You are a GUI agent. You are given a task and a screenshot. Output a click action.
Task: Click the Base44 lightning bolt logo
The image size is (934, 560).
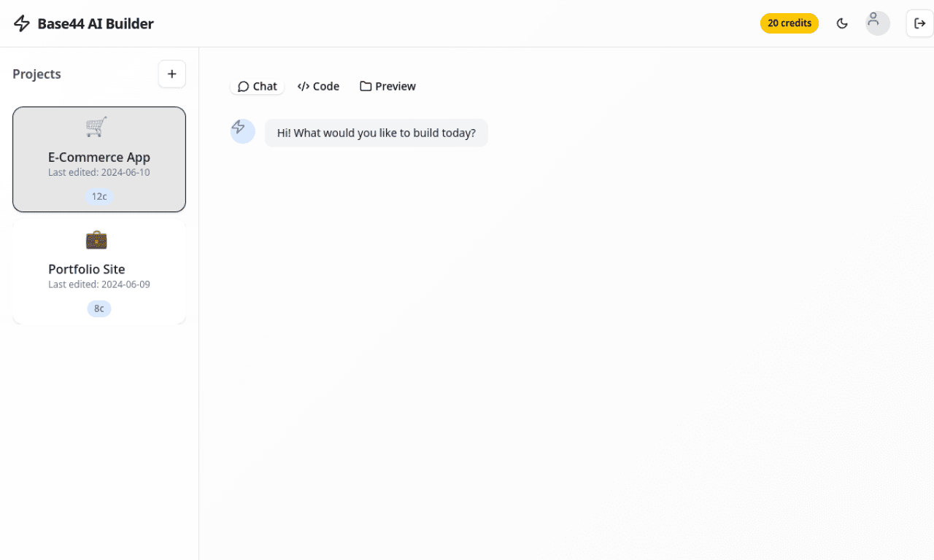coord(23,23)
